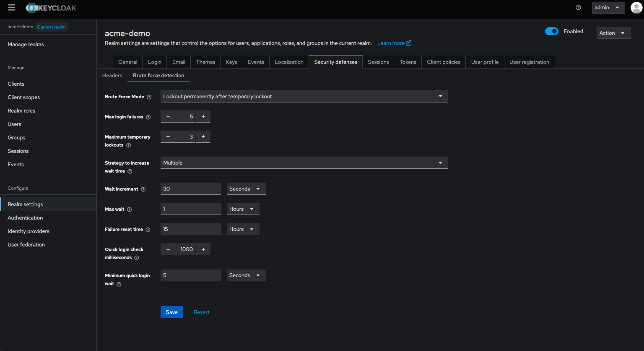Click the Max wait value field
Viewport: 644px width, 351px height.
191,209
